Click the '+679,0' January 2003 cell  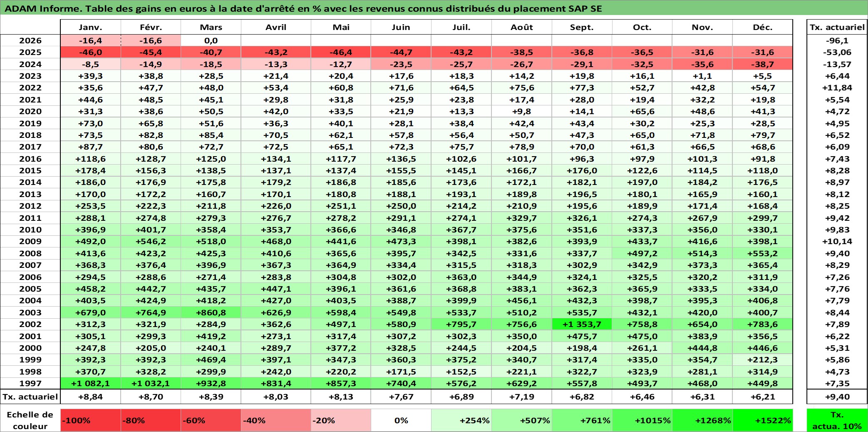coord(91,312)
